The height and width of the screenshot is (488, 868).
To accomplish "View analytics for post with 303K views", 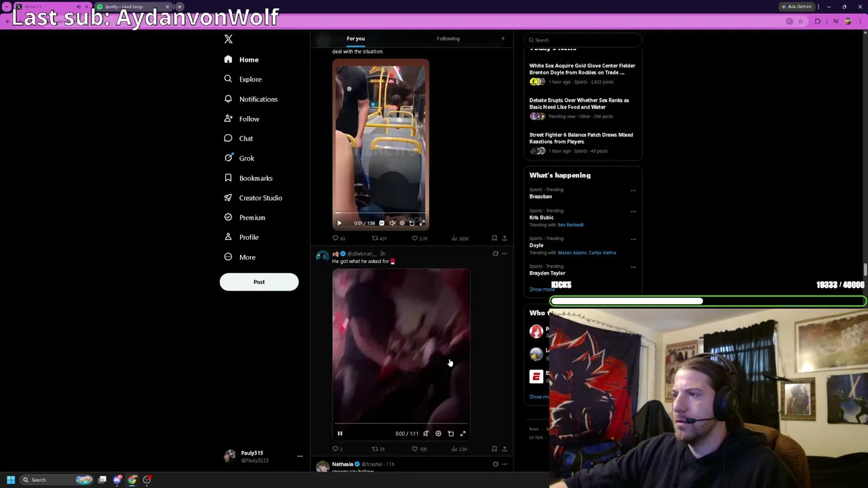I will [x=460, y=239].
